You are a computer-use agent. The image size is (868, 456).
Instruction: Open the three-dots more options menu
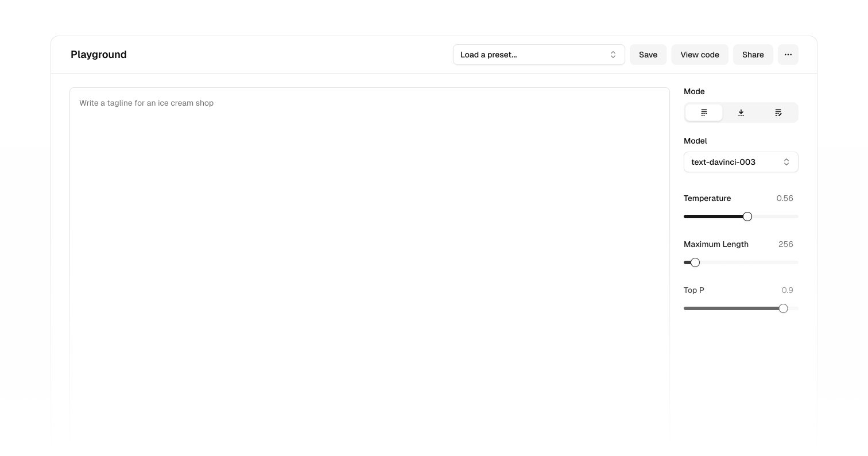788,55
